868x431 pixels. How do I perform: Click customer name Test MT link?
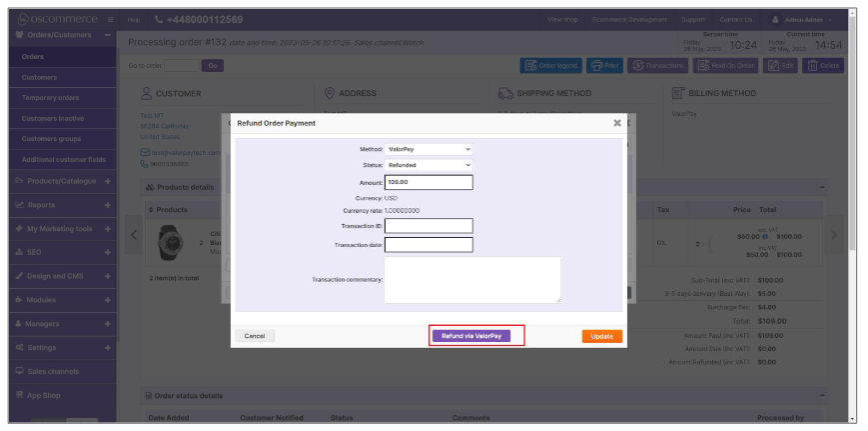pos(152,115)
